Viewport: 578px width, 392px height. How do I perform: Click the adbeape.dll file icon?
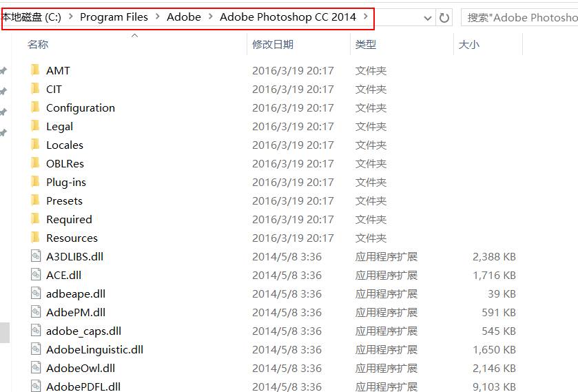click(36, 293)
